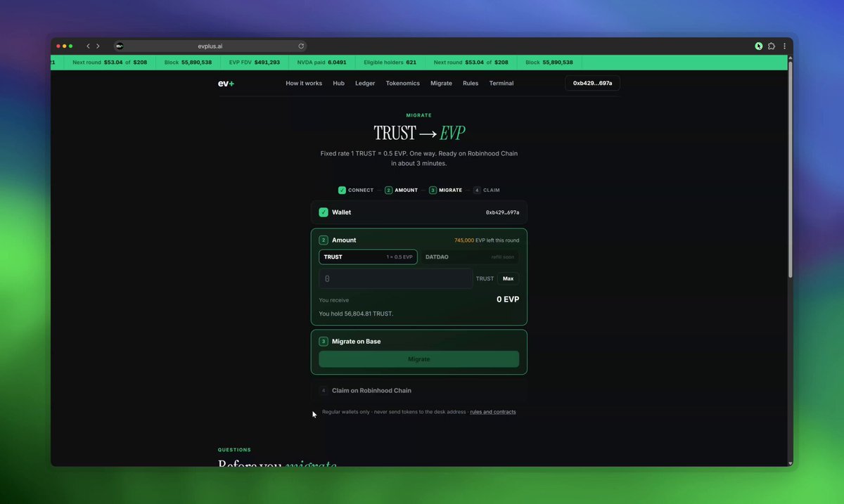Image resolution: width=844 pixels, height=504 pixels.
Task: Click the "You hold 56,804.81 TRUST." text
Action: 356,314
